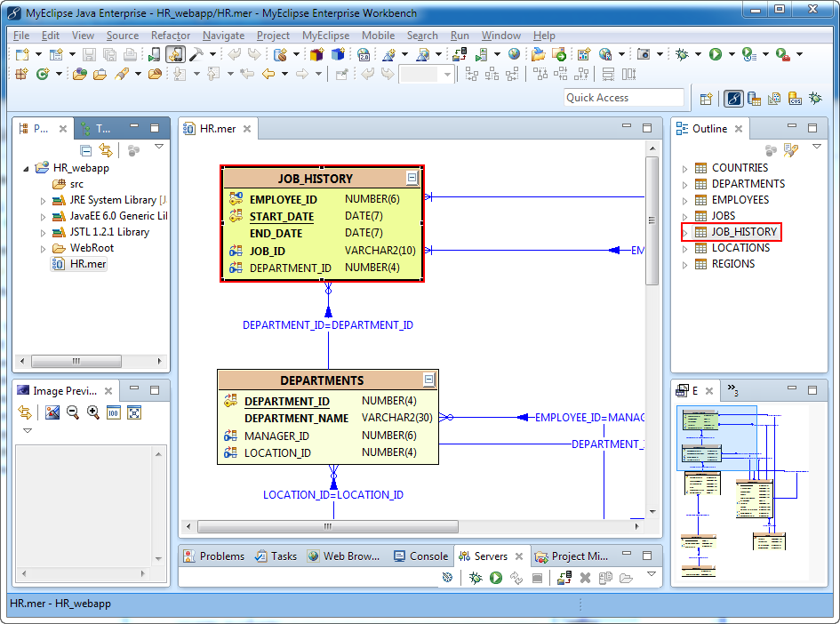This screenshot has height=624, width=840.
Task: Click in the Quick Access search field
Action: pos(624,98)
